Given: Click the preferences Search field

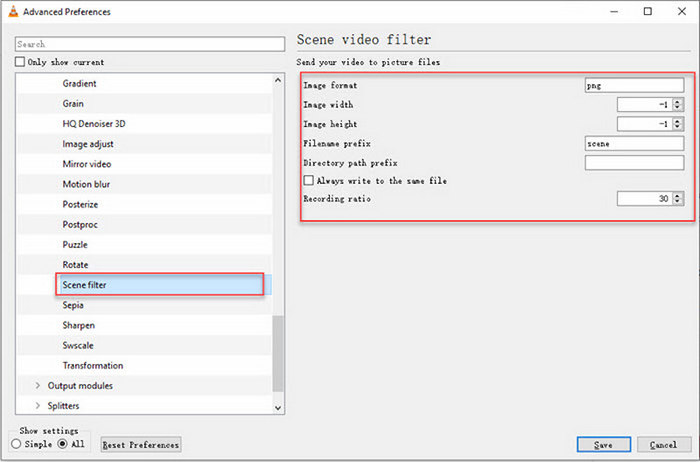Looking at the screenshot, I should (x=150, y=44).
